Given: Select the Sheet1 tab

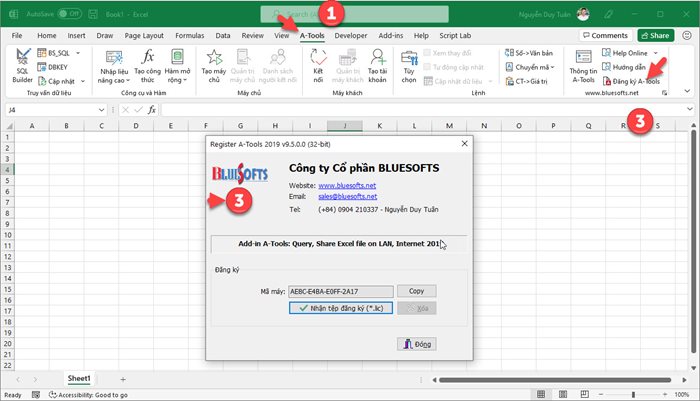Looking at the screenshot, I should coord(79,379).
